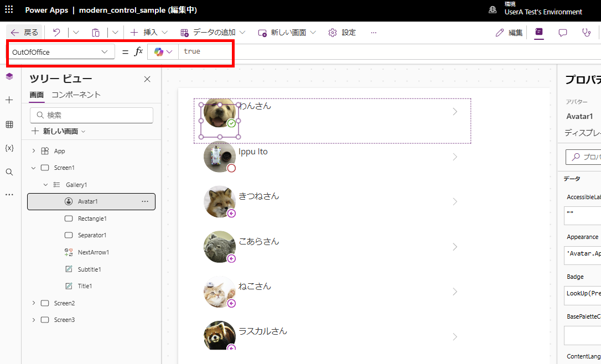Viewport: 601px width, 364px height.
Task: Expand the Screen2 tree node
Action: [x=33, y=303]
